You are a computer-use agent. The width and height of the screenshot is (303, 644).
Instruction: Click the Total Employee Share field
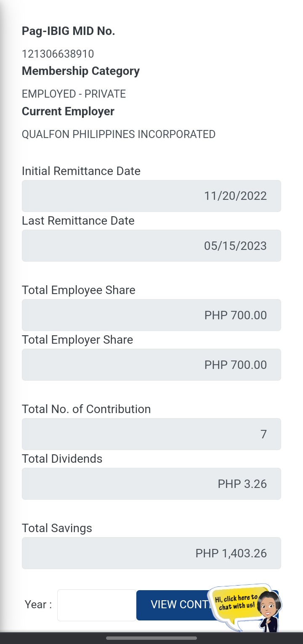[x=151, y=315]
